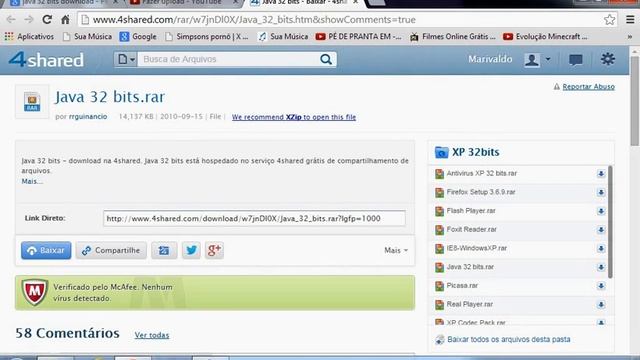This screenshot has height=360, width=640.
Task: Expand the user account dropdown arrow
Action: (548, 60)
